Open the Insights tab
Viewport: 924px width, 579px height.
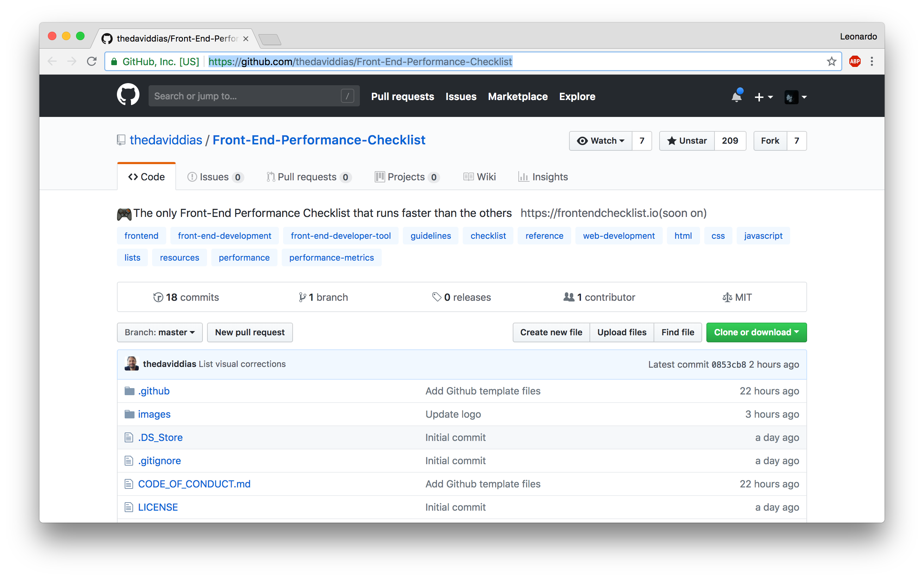click(x=543, y=176)
